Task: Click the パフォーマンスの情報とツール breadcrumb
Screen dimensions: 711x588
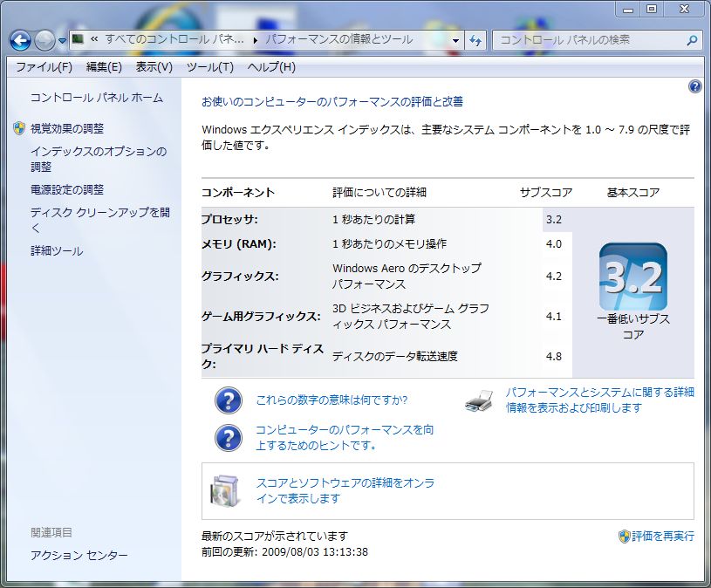Action: click(x=339, y=39)
